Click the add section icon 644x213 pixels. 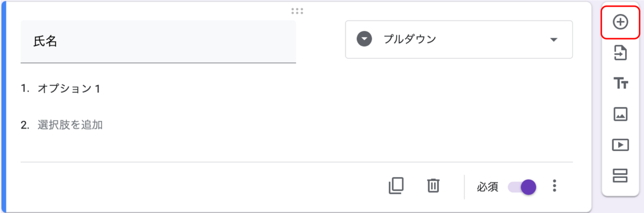coord(620,175)
